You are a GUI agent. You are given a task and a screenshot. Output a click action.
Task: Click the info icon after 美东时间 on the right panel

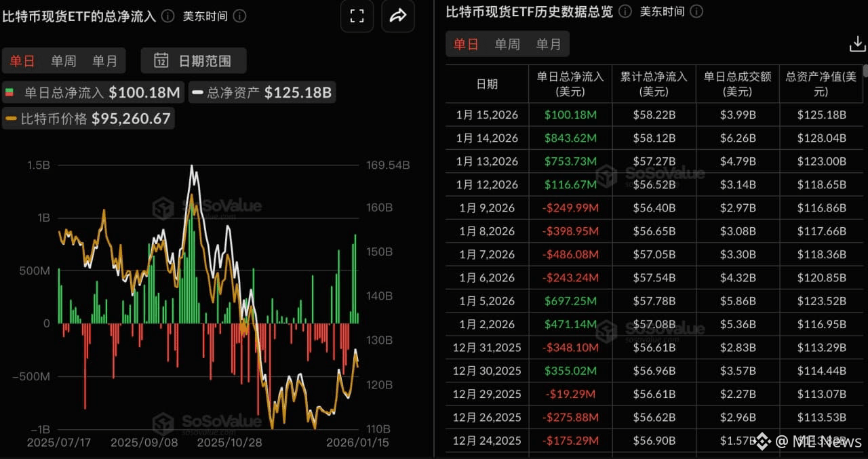tap(696, 11)
